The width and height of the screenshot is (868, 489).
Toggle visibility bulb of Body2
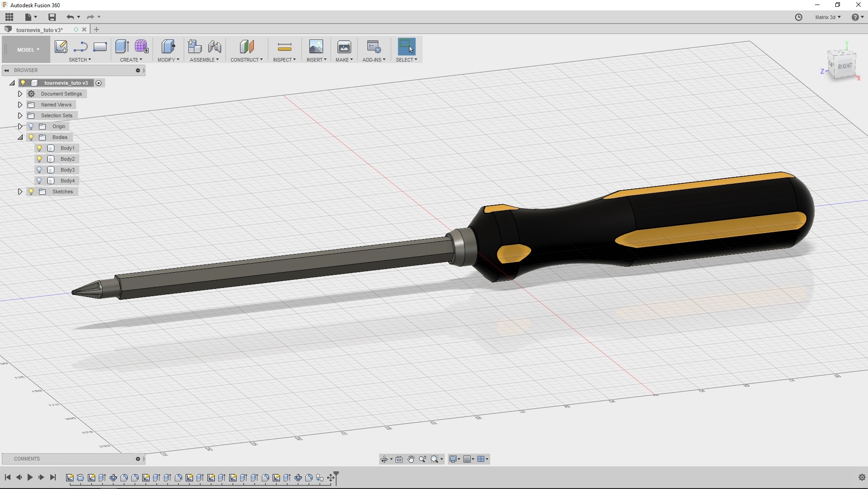(39, 159)
